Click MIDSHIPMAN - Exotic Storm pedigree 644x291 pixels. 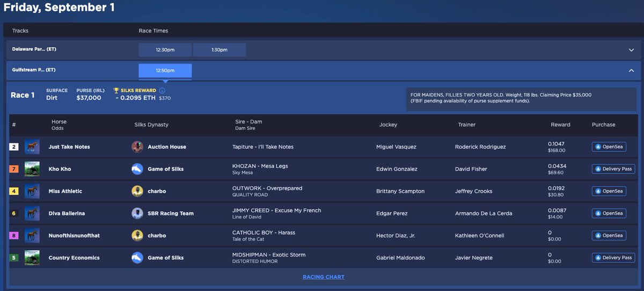point(268,254)
